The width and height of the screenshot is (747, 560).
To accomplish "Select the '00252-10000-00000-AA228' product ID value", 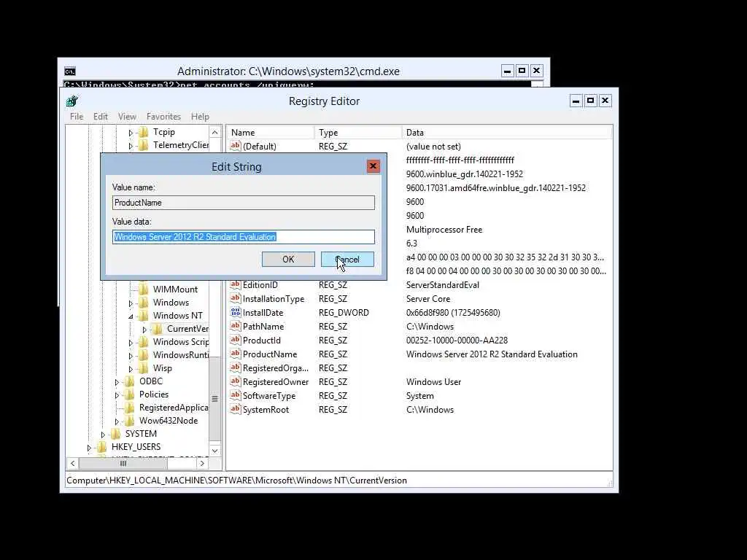I will pos(457,340).
